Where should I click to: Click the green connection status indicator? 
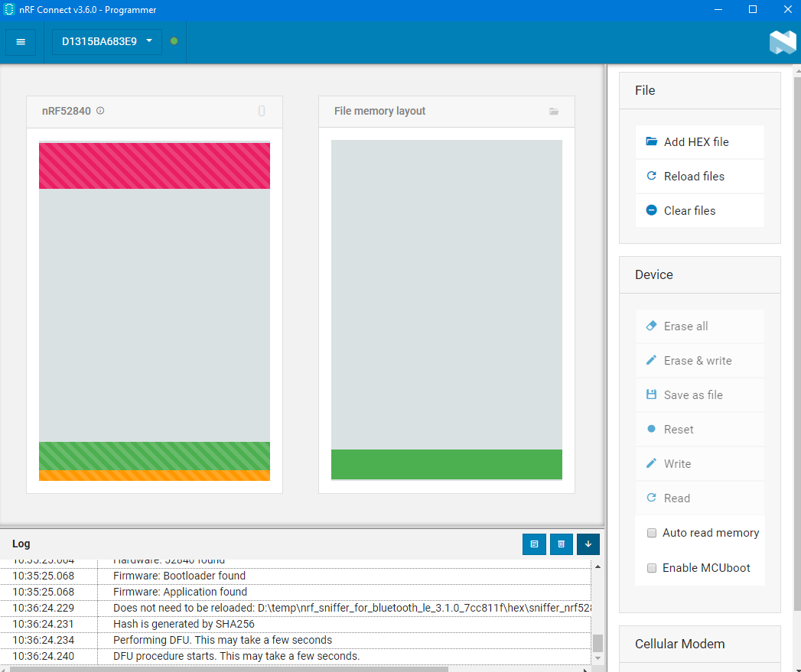pyautogui.click(x=174, y=41)
